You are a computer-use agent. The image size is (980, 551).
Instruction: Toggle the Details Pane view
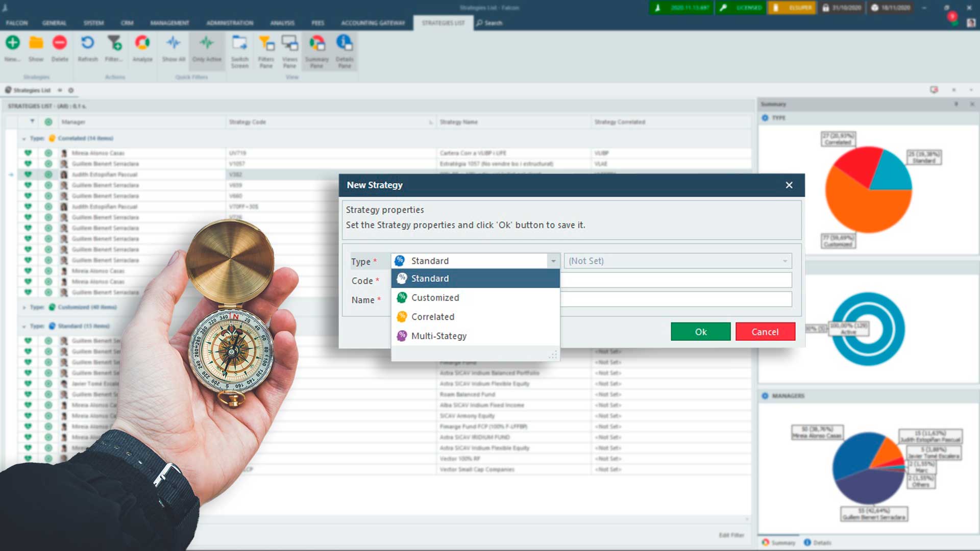(x=345, y=43)
